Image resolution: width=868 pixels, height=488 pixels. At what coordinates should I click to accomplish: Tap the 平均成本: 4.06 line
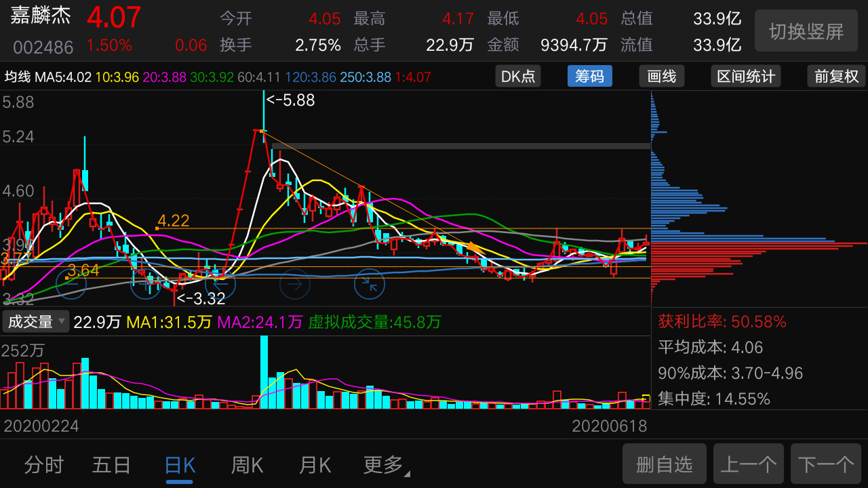(711, 347)
